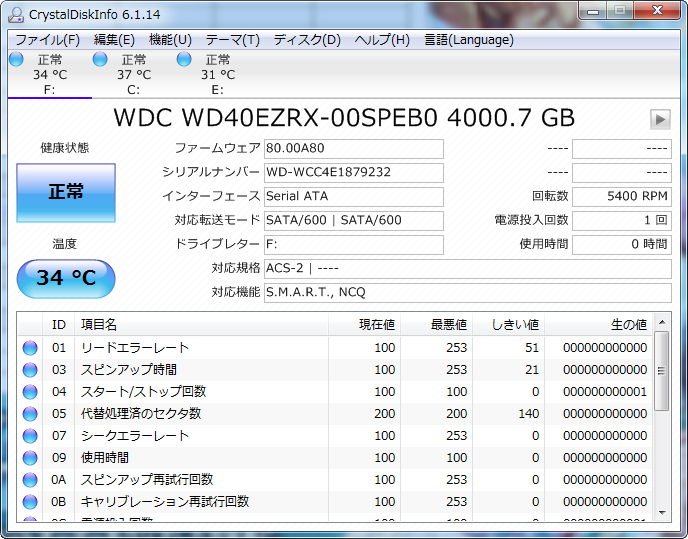The width and height of the screenshot is (688, 539).
Task: Open the テーマ(T) menu
Action: click(233, 40)
